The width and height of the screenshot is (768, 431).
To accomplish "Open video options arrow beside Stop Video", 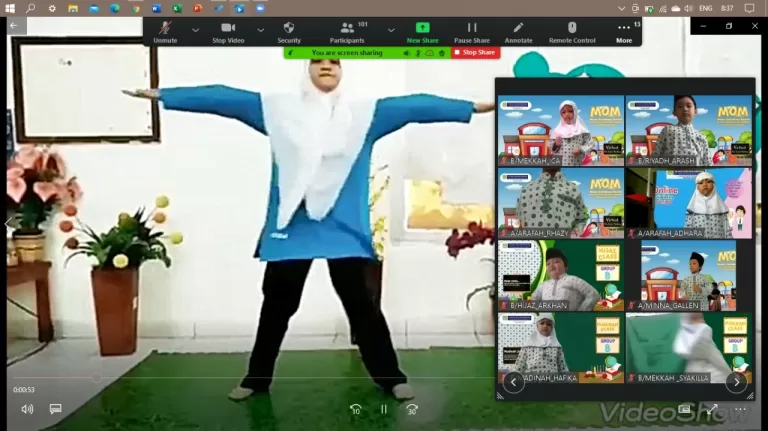I will [261, 30].
